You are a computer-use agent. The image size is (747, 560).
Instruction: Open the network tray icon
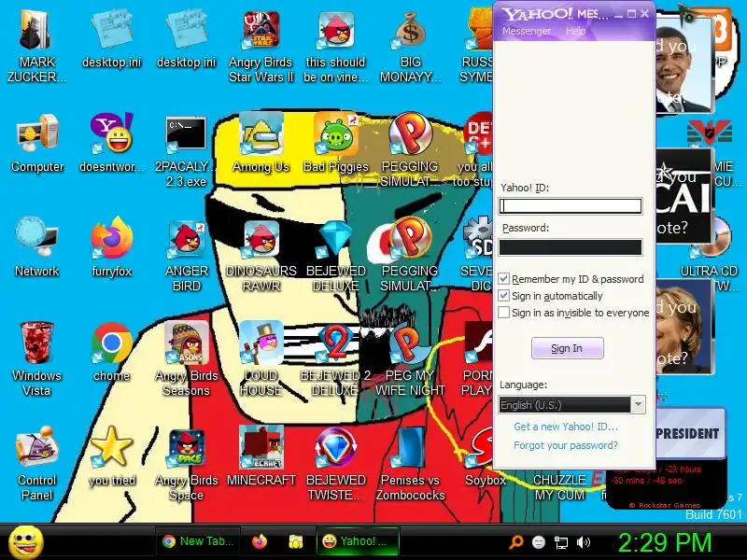click(x=561, y=542)
